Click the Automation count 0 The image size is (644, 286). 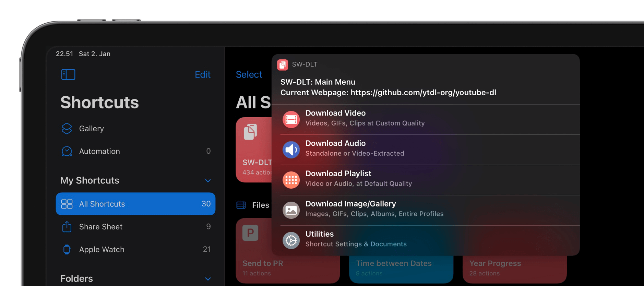point(208,151)
